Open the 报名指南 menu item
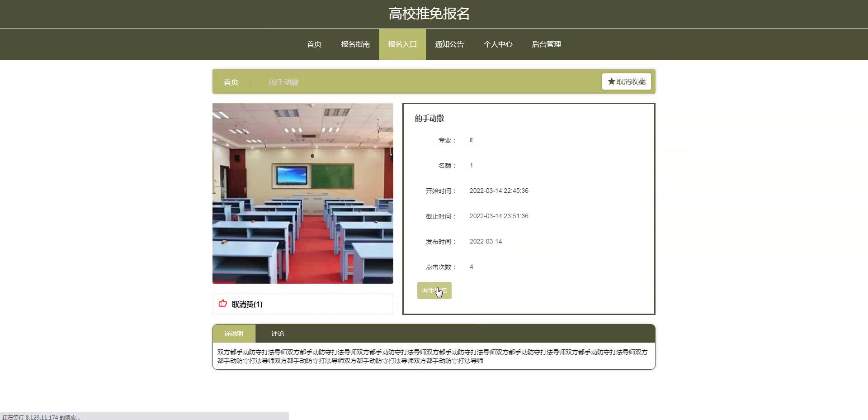The height and width of the screenshot is (420, 868). [x=355, y=44]
